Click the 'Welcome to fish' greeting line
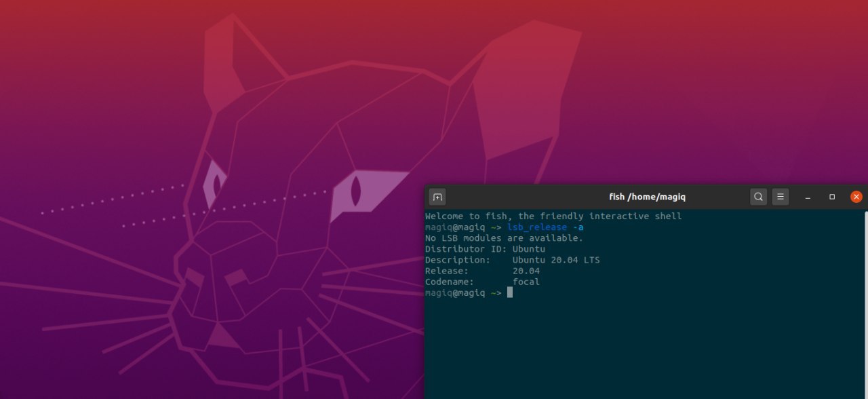Screen dimensions: 868x399 point(553,216)
